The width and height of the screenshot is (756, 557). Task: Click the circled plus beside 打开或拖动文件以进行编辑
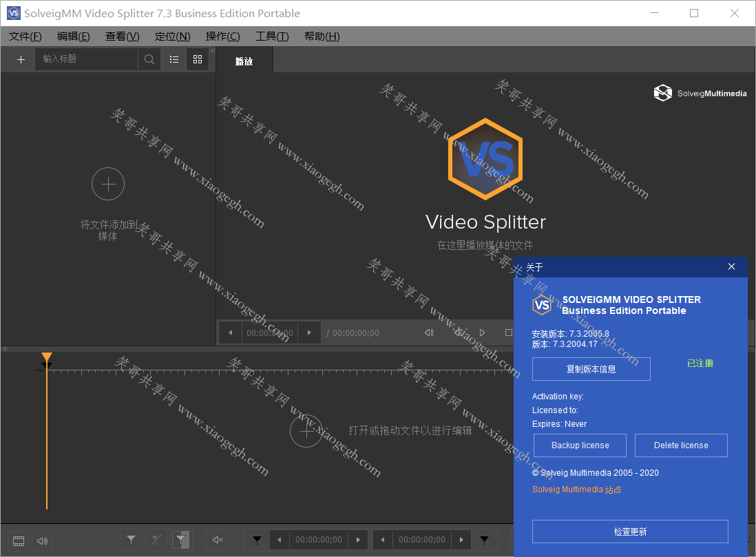point(306,430)
